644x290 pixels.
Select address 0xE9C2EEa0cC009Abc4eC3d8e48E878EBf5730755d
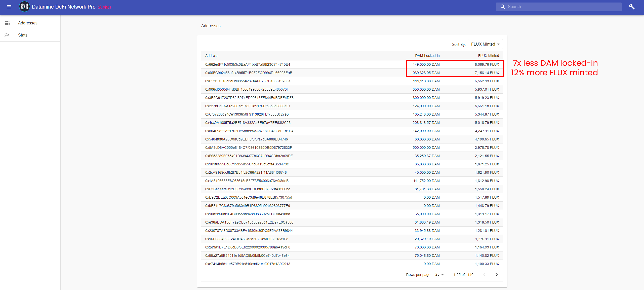249,197
